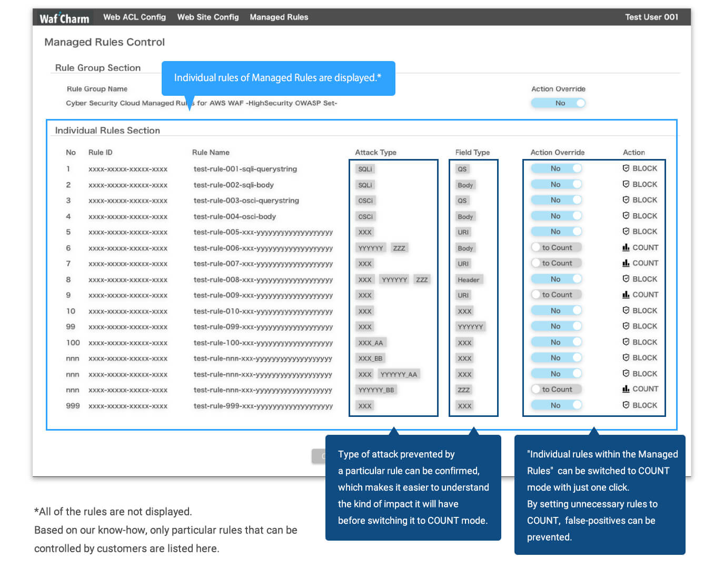Click the BLOCK shield icon for rule 5
Image resolution: width=724 pixels, height=588 pixels.
[626, 232]
